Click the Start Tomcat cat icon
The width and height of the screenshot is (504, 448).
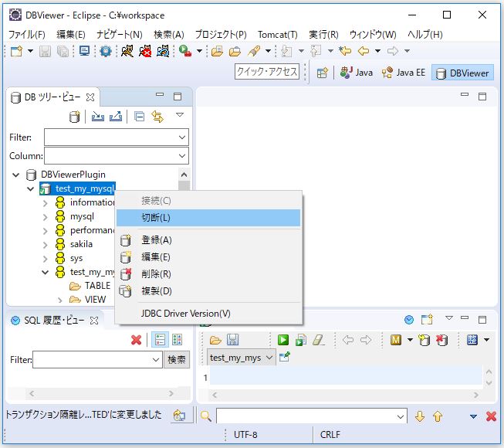point(127,51)
